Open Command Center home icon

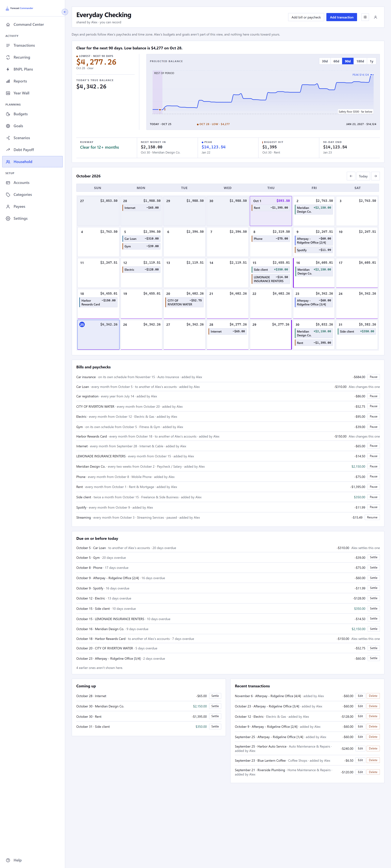click(x=8, y=25)
